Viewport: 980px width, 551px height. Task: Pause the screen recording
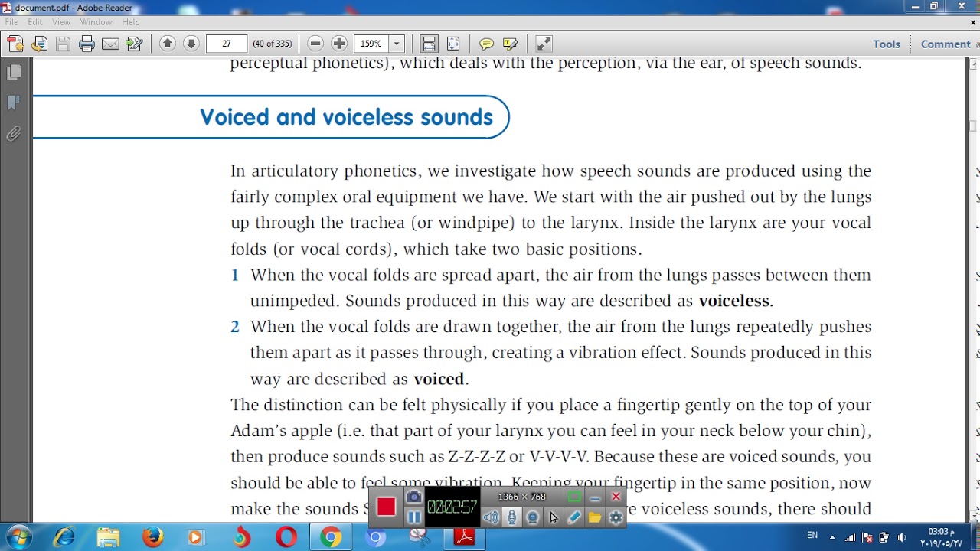pyautogui.click(x=414, y=517)
